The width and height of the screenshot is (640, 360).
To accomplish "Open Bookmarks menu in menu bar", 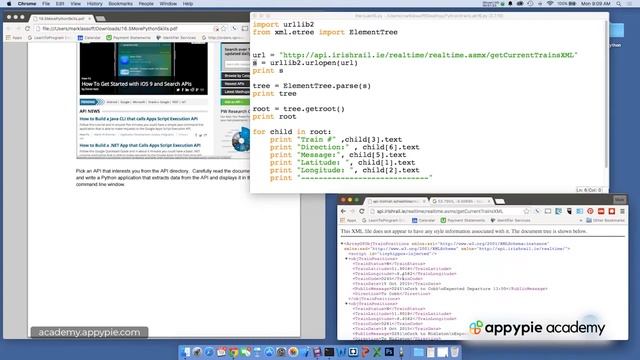I will 120,4.
